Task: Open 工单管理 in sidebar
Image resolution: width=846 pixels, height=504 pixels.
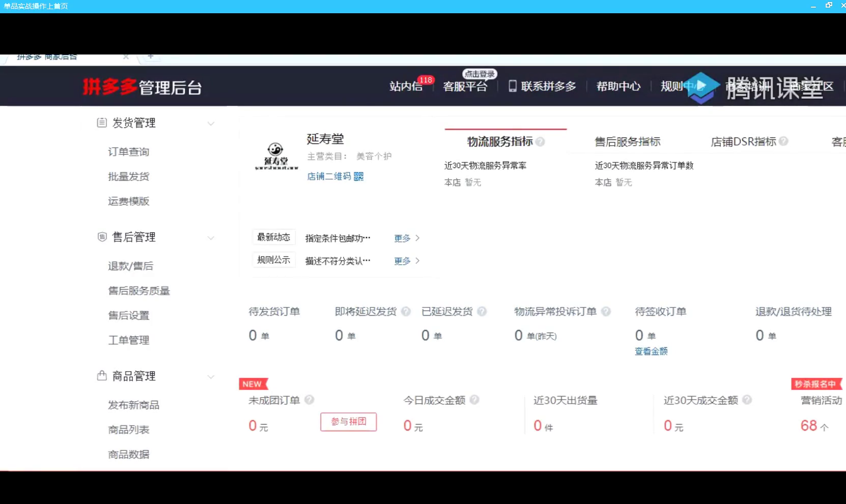Action: (x=128, y=340)
